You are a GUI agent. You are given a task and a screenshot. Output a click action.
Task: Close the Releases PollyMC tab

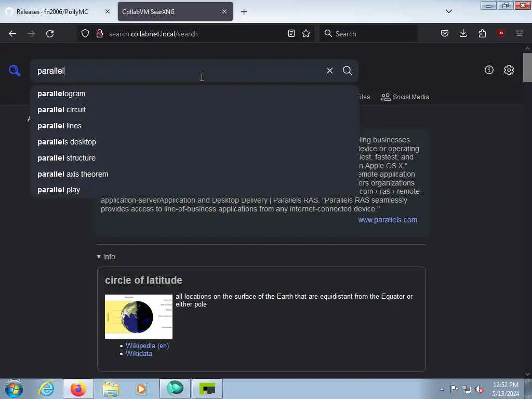click(107, 11)
